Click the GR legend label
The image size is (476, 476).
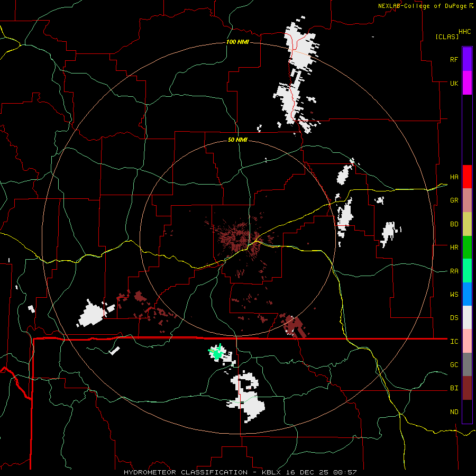tap(454, 200)
